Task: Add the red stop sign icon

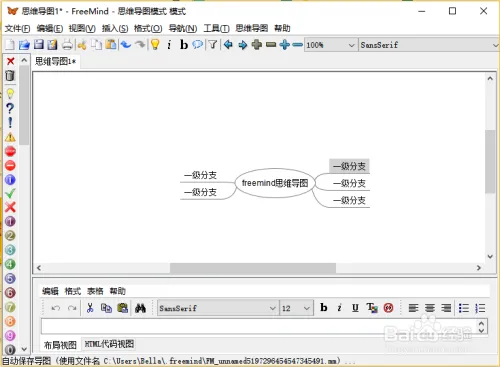Action: click(x=10, y=151)
